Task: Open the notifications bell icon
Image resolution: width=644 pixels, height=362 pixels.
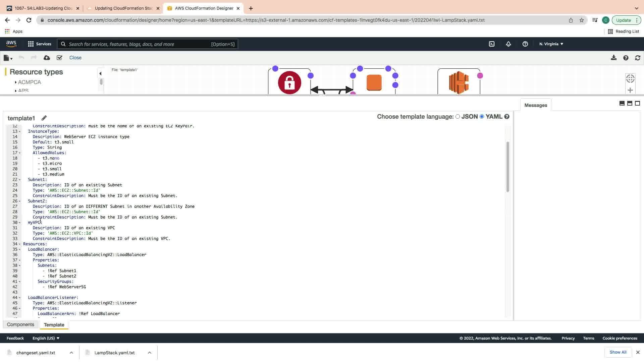Action: pos(508,44)
